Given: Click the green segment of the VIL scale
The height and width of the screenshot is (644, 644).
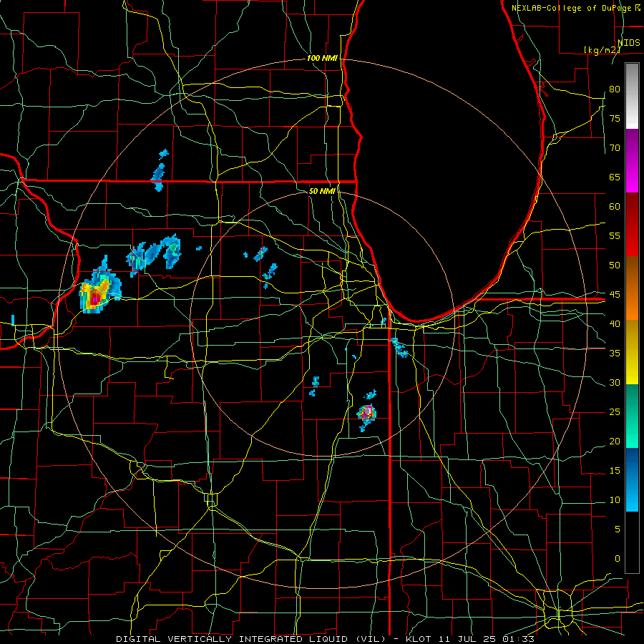Looking at the screenshot, I should pyautogui.click(x=632, y=416).
